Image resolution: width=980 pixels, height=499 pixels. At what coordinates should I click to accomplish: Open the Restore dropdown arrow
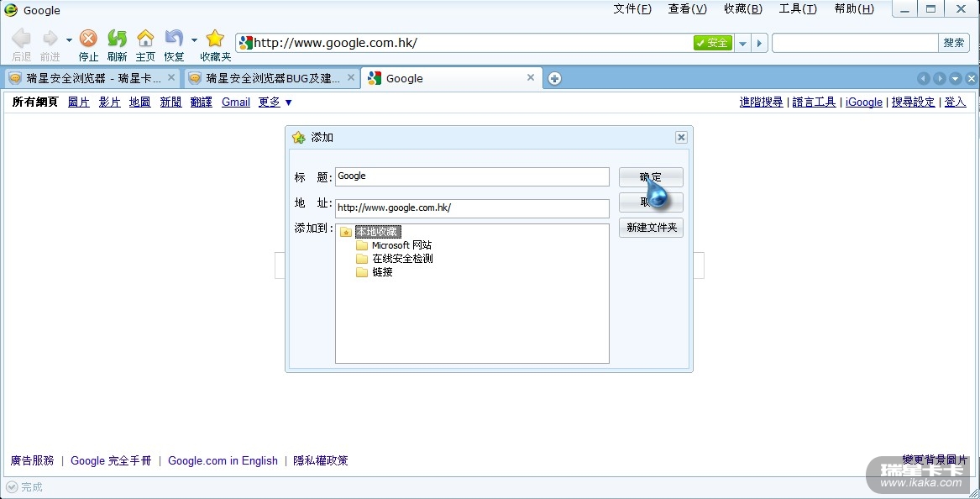coord(194,40)
